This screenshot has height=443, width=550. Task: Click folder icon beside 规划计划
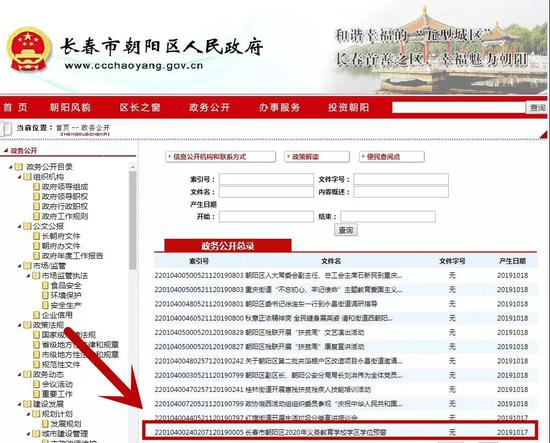coord(36,414)
